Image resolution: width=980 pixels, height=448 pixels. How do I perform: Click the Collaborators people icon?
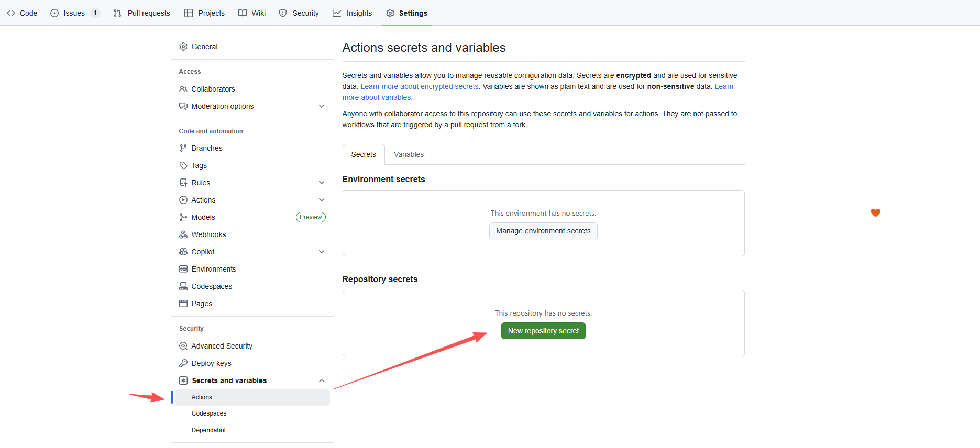pyautogui.click(x=183, y=89)
